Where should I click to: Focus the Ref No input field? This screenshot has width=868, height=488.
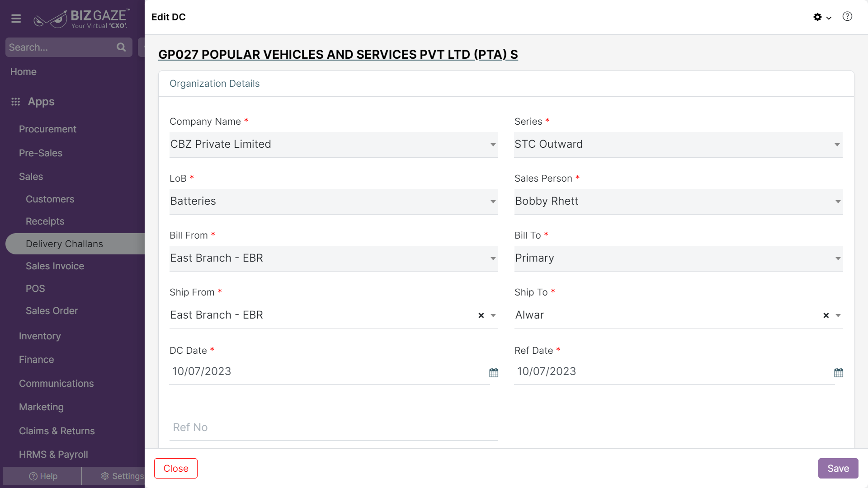(334, 427)
